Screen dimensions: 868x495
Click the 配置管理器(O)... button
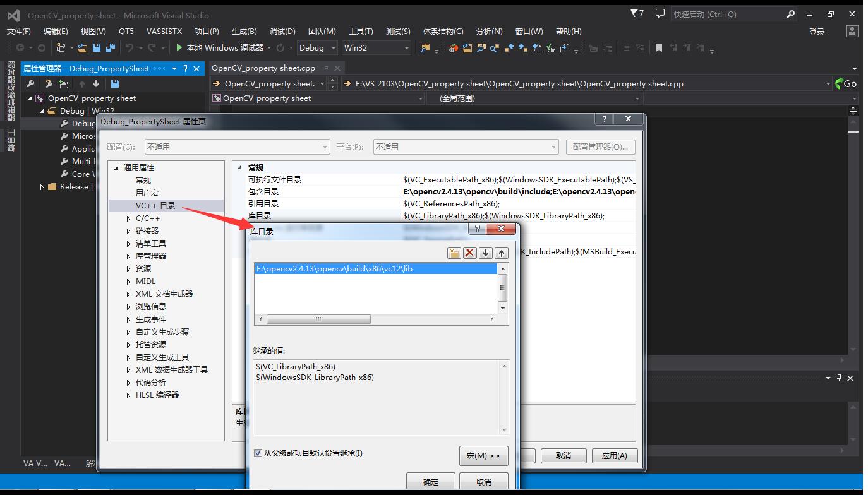tap(600, 146)
